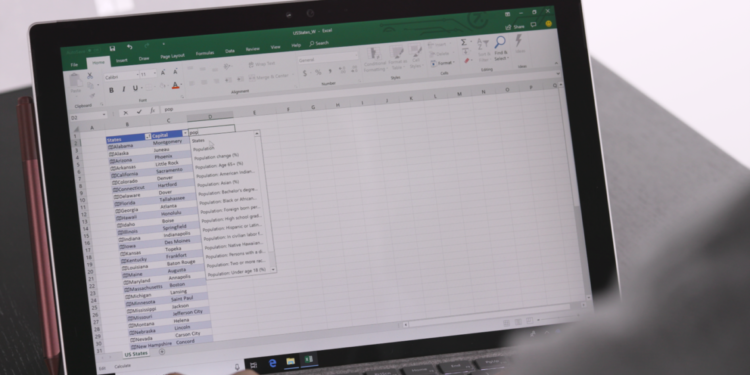Click the Paste clipboard icon
750x375 pixels.
tap(75, 81)
